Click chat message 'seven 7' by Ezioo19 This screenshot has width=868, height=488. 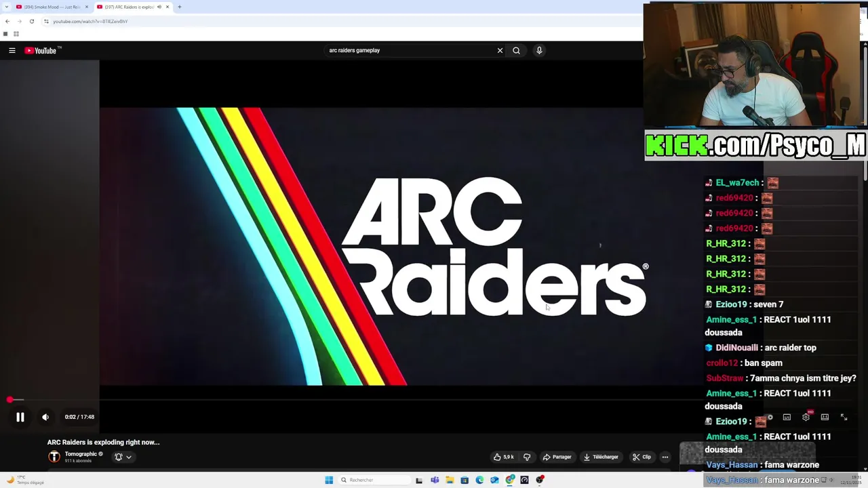click(x=768, y=304)
